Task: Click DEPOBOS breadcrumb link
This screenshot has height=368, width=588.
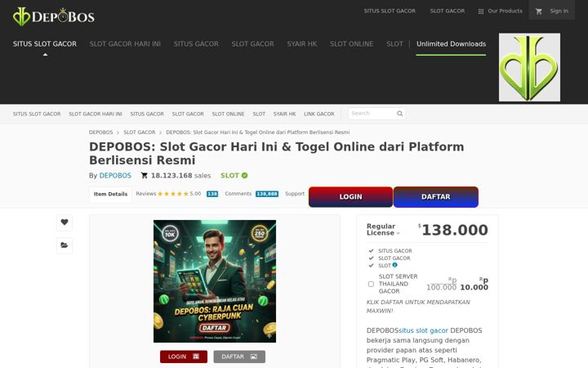Action: [x=101, y=132]
